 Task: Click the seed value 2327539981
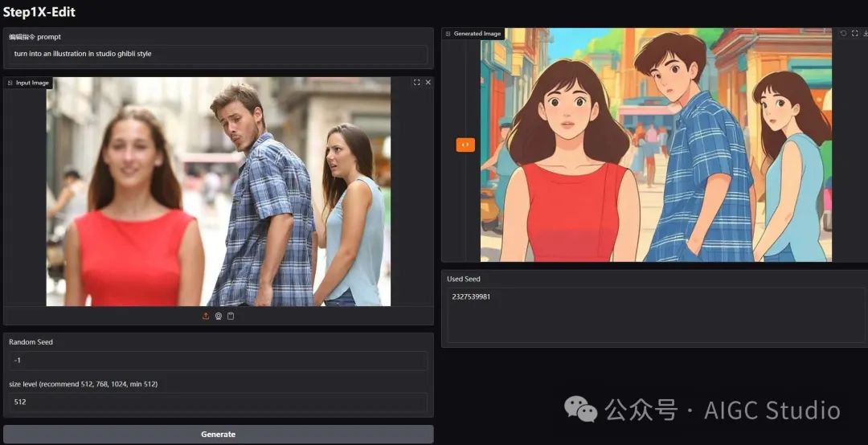(x=471, y=296)
